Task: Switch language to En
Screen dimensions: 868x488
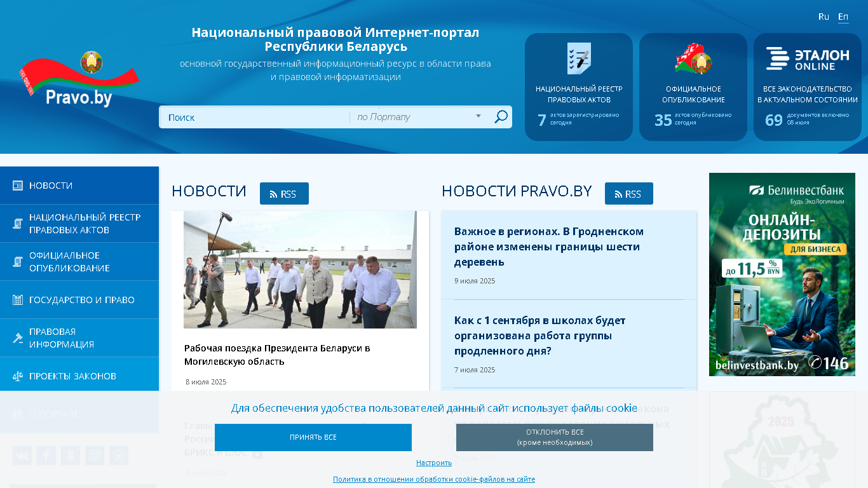Action: tap(843, 17)
